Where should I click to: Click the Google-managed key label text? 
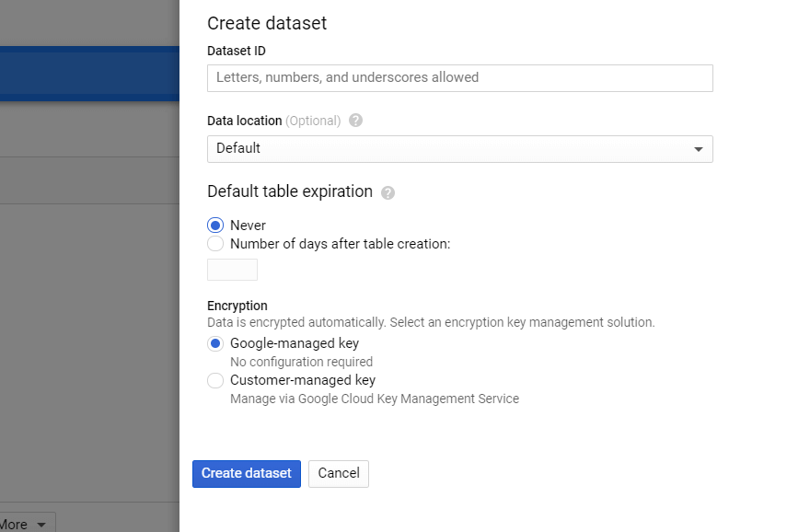(x=293, y=343)
